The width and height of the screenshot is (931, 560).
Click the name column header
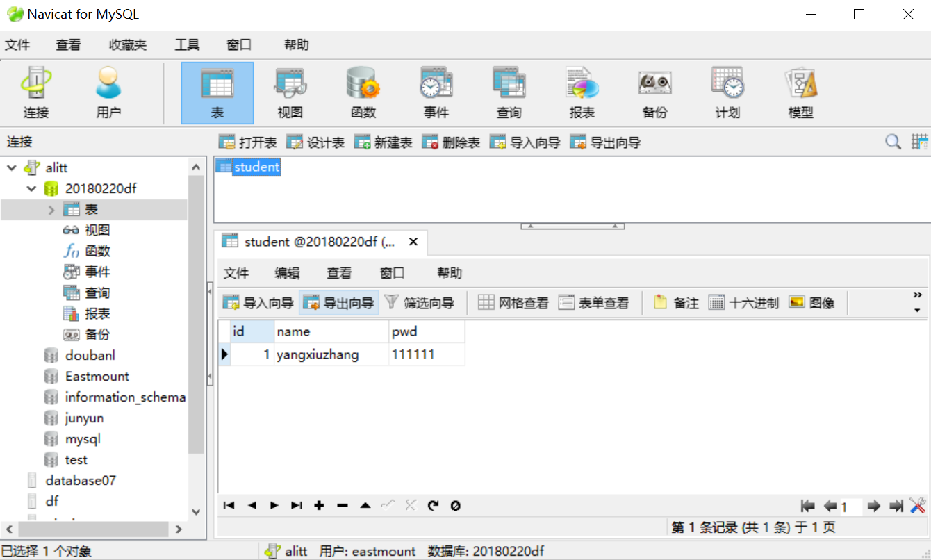331,331
